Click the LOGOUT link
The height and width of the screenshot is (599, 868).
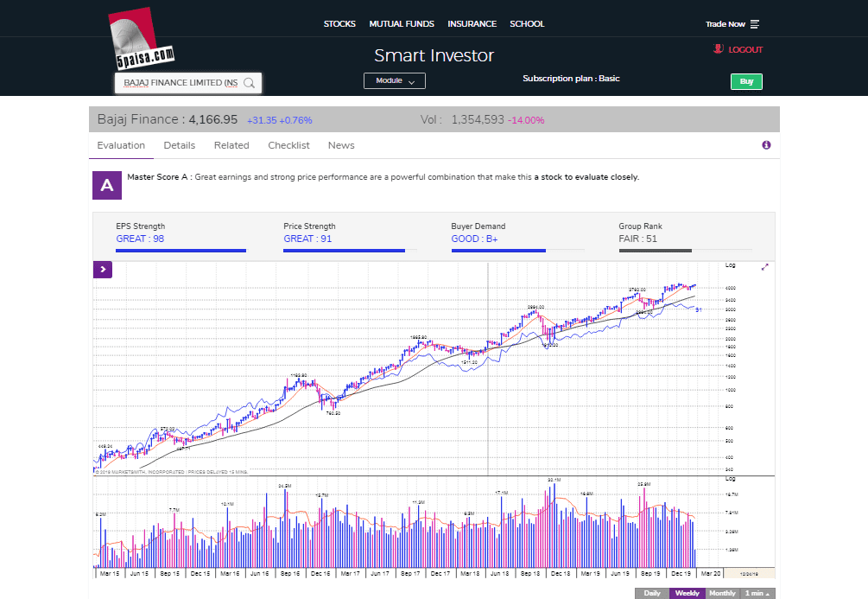tap(745, 49)
